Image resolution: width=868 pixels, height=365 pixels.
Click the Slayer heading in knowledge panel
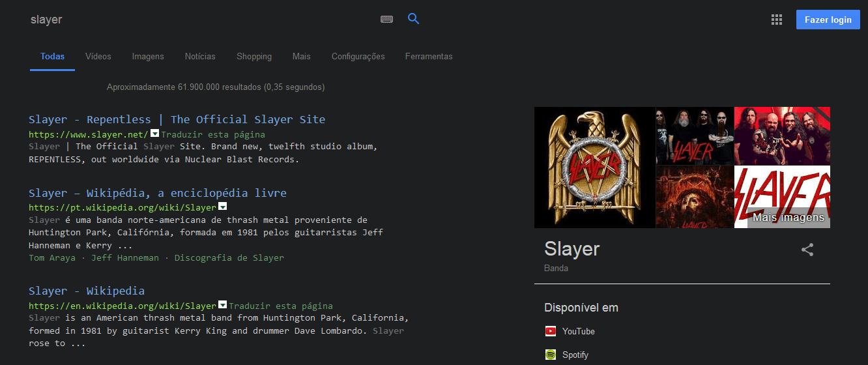click(x=572, y=248)
